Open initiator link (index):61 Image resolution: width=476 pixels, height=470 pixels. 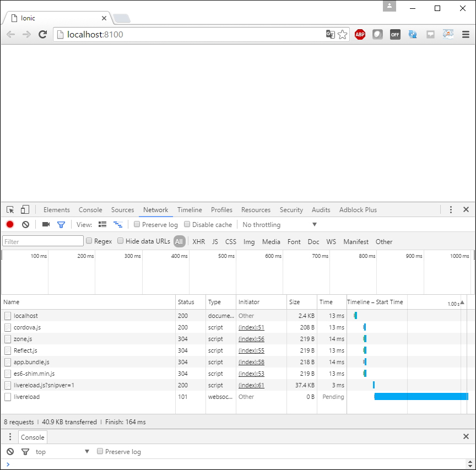[251, 385]
